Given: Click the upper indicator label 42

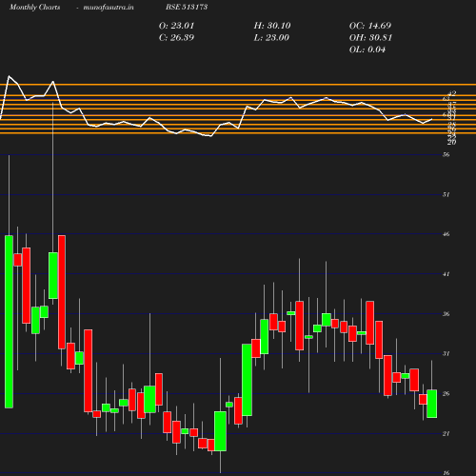Looking at the screenshot, I should [452, 93].
